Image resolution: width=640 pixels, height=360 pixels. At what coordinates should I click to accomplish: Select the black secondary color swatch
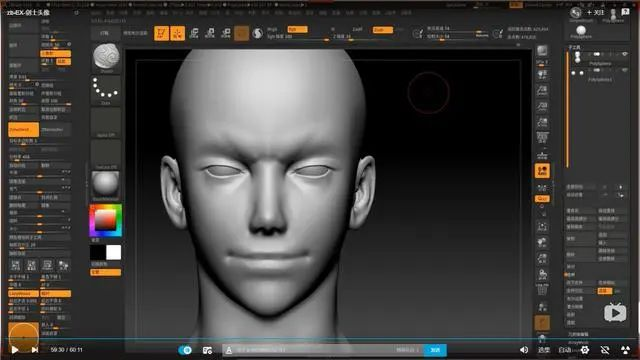98,253
